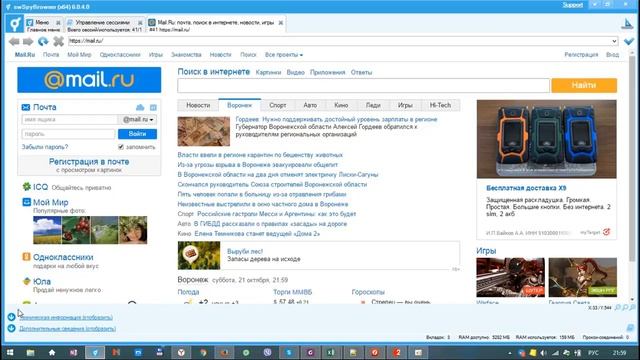Open the Viber taskbar icon

click(x=267, y=352)
